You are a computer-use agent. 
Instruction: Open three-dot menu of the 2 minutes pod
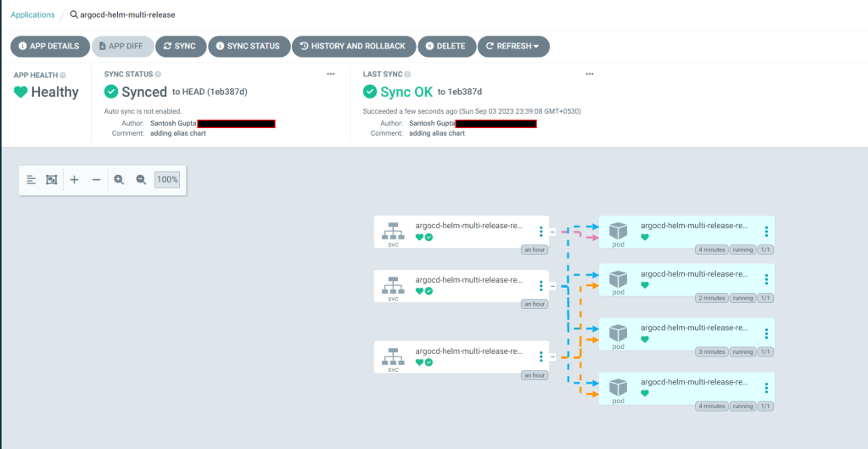(766, 279)
